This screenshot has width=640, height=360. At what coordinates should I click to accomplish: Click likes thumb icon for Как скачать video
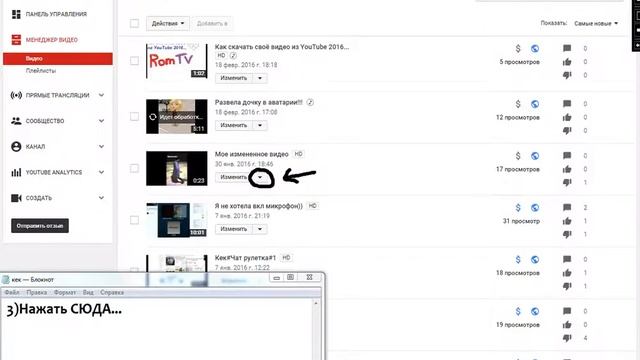click(567, 62)
